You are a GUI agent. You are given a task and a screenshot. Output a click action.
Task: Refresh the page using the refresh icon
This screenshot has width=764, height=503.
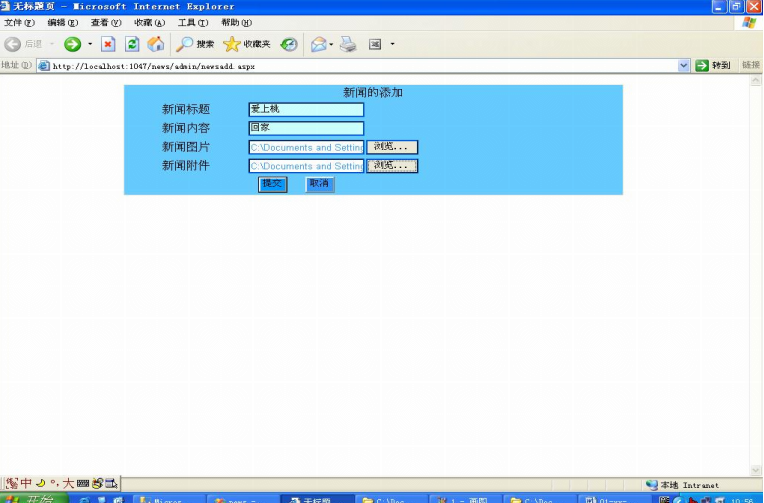click(x=132, y=44)
